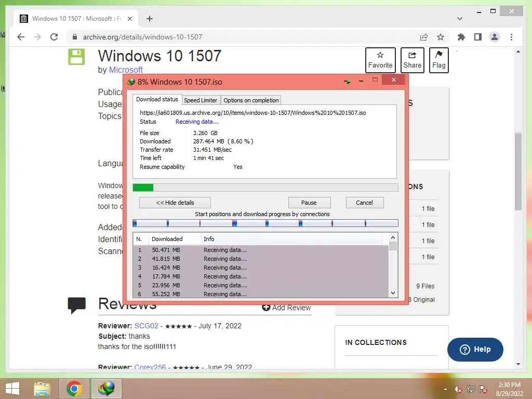Flag this archive item
Image resolution: width=532 pixels, height=399 pixels.
[438, 60]
